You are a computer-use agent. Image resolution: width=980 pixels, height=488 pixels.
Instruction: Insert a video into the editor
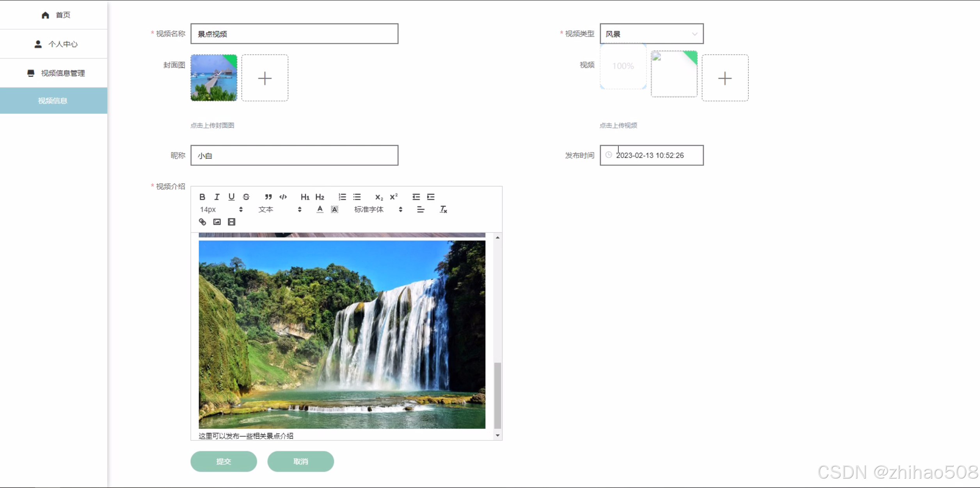231,222
